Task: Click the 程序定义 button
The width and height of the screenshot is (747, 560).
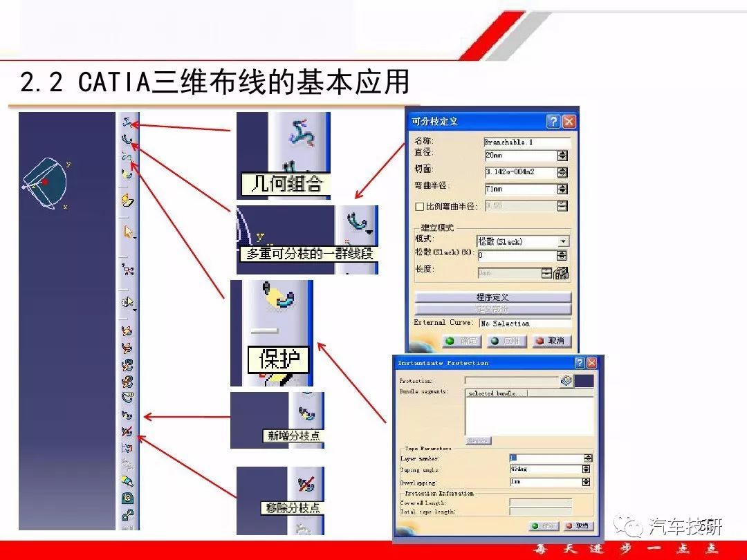Action: point(492,297)
